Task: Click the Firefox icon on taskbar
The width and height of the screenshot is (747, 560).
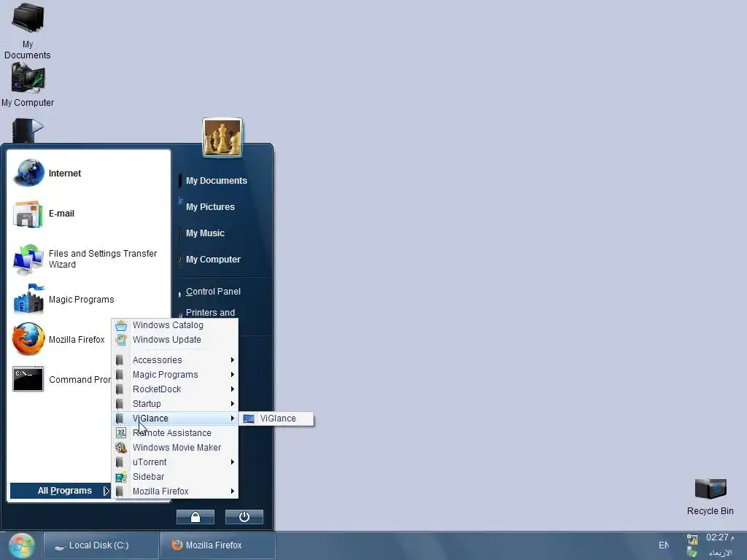Action: pos(177,545)
